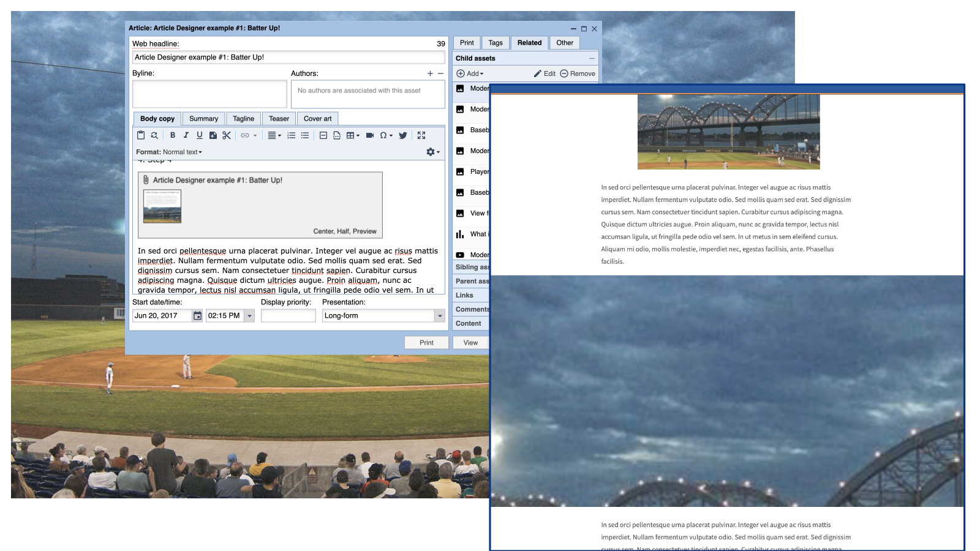Screen dimensions: 980x551
Task: Switch to the Summary tab
Action: pyautogui.click(x=203, y=119)
